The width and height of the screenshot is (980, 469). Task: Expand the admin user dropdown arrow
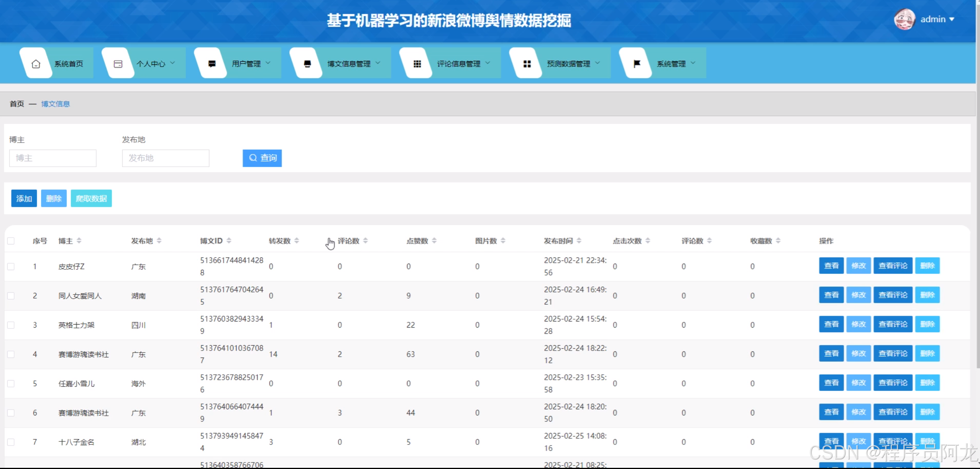tap(952, 19)
